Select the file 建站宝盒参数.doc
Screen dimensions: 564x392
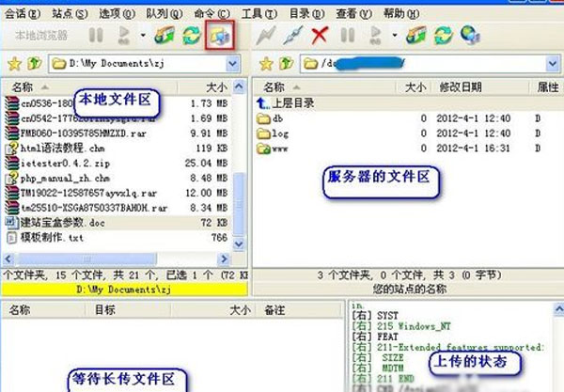pos(62,224)
